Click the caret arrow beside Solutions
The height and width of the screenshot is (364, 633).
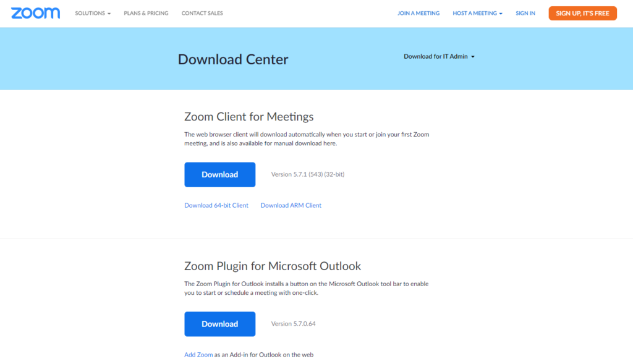click(x=109, y=14)
